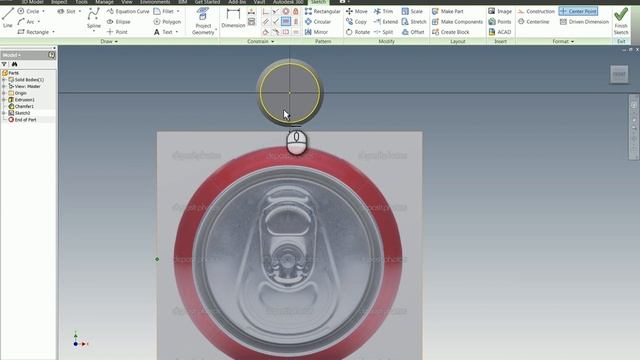Toggle Driven Dimension format
Viewport: 640px width, 360px height.
tap(584, 22)
